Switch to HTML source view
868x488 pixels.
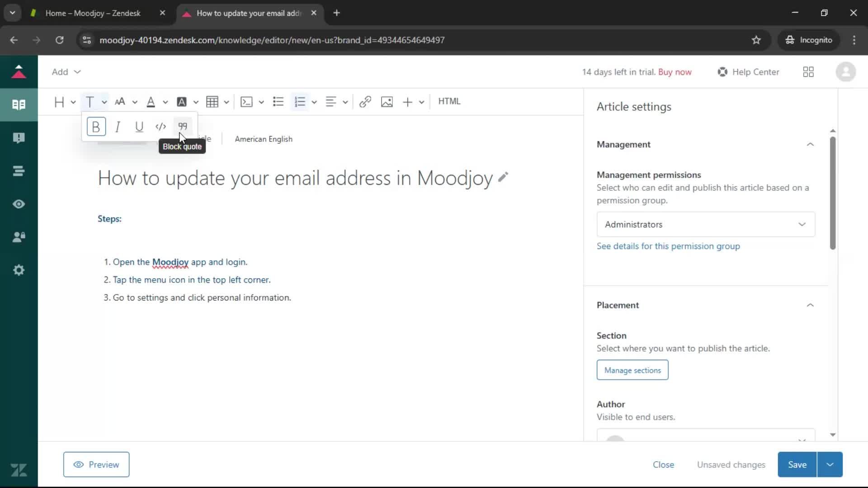(449, 102)
